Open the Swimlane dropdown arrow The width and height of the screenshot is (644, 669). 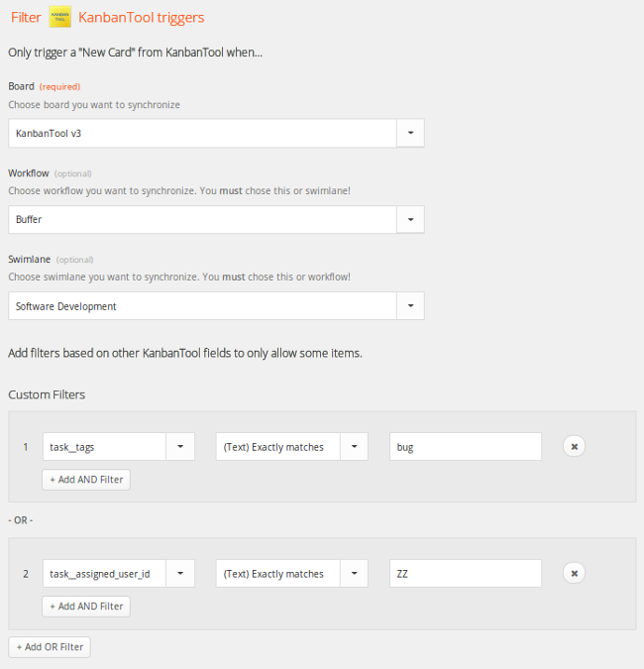pyautogui.click(x=410, y=306)
